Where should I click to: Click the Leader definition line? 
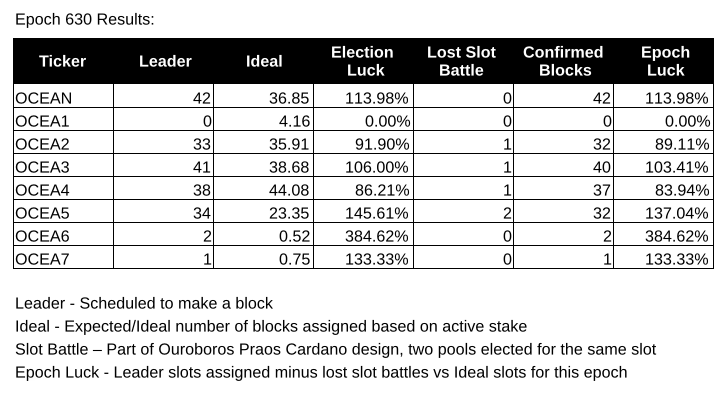point(144,303)
